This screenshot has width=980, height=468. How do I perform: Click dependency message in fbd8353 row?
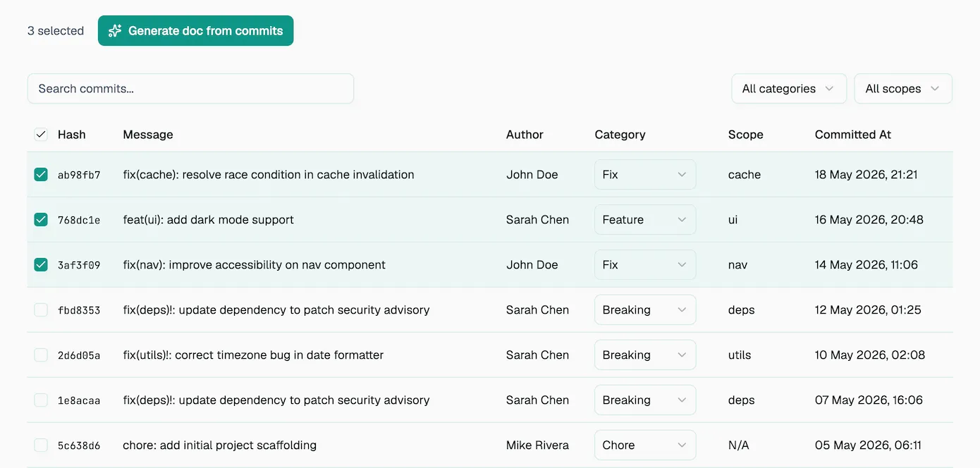276,310
